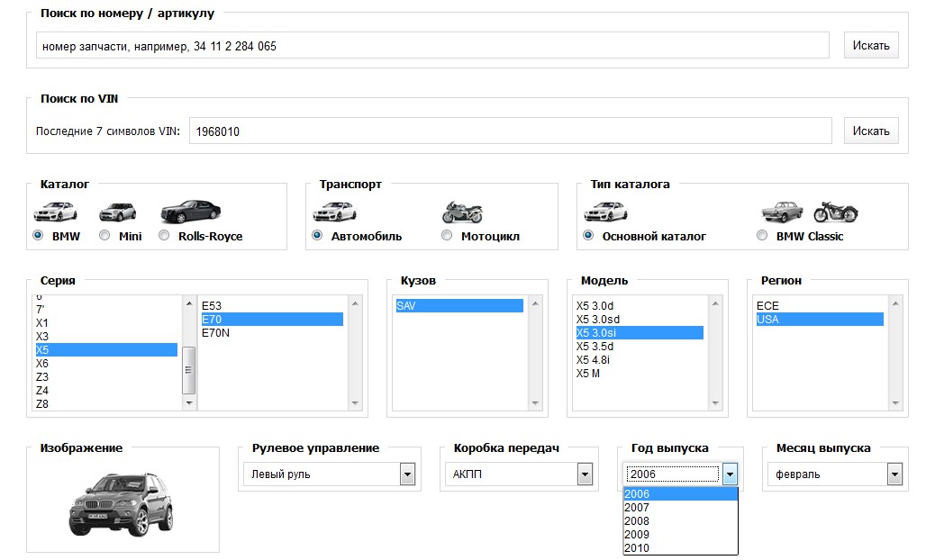Select E70 chassis code
Screen dimensions: 926x560
[x=272, y=320]
